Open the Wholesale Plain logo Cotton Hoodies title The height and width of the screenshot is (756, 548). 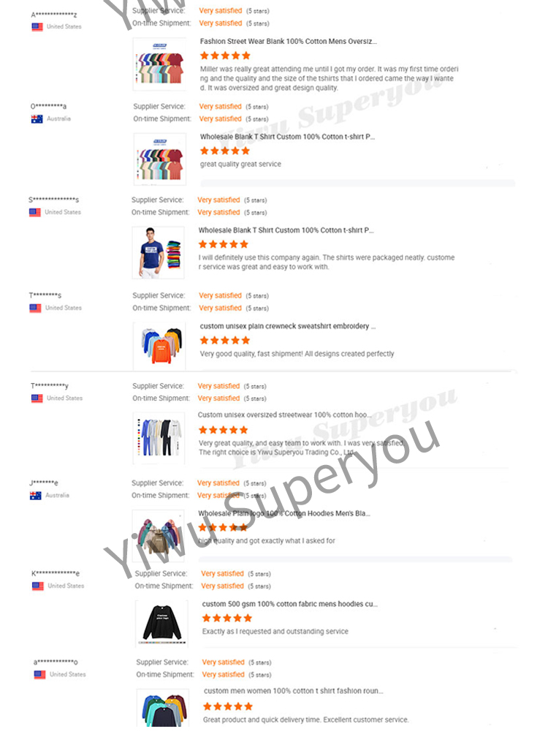[284, 513]
